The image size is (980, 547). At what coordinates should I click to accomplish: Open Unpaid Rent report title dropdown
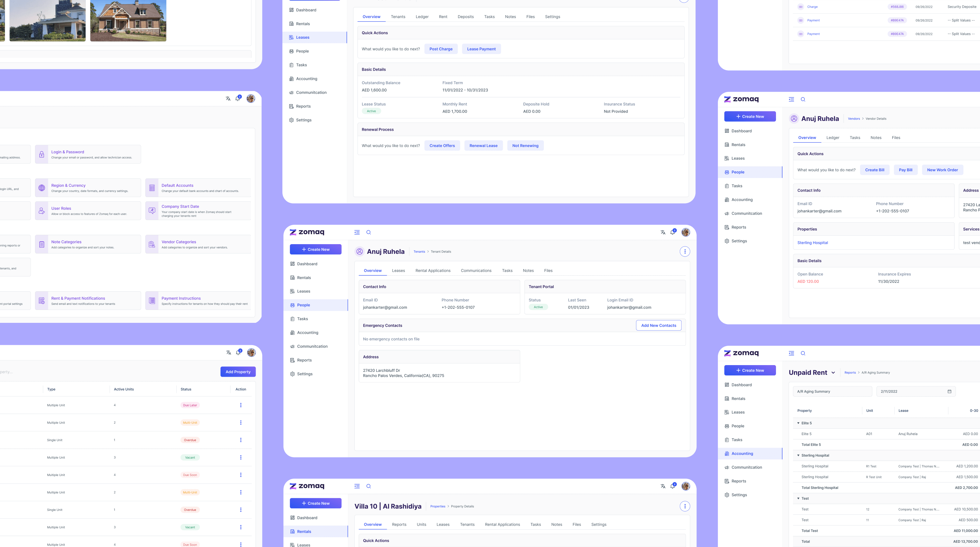(833, 373)
